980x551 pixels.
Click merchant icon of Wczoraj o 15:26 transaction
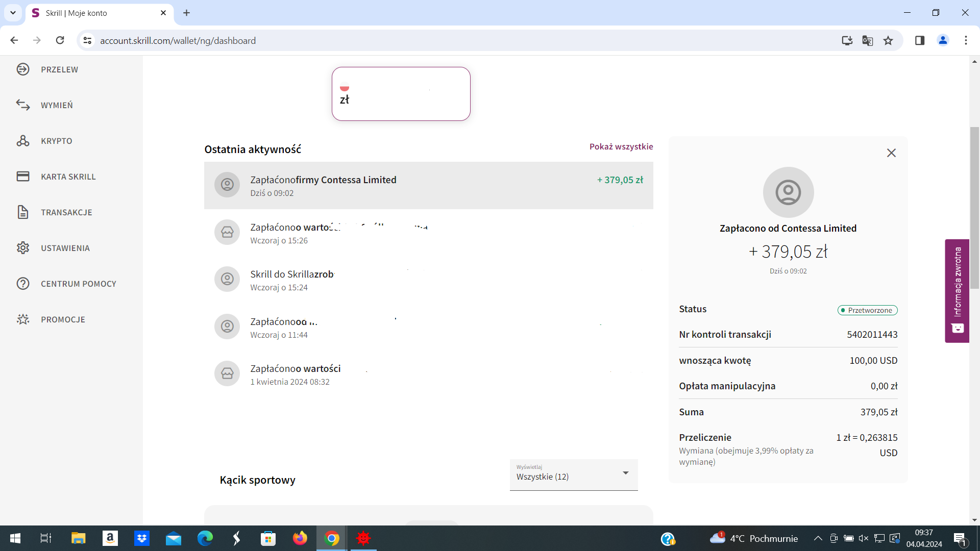(227, 232)
